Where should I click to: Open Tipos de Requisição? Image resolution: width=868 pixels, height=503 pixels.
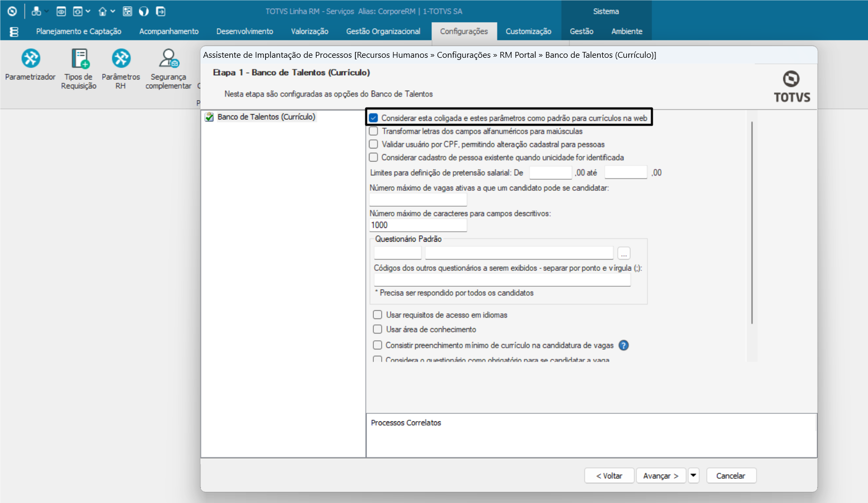coord(79,69)
